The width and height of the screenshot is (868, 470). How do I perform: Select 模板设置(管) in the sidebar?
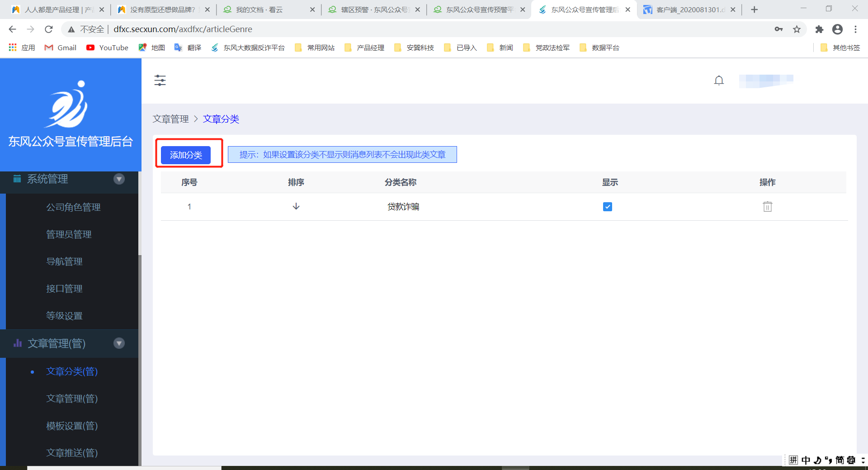tap(72, 426)
